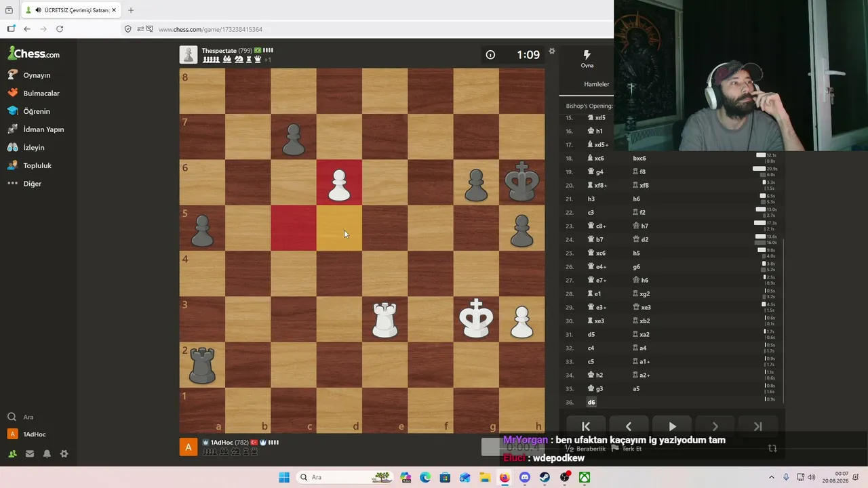Select the black rook on a2
Viewport: 868px width, 488px height.
(x=202, y=365)
